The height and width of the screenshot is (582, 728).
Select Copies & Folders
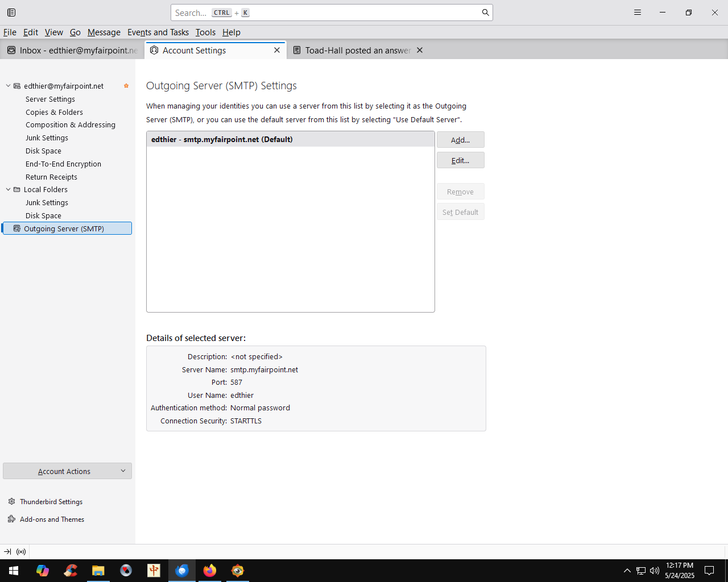tap(54, 113)
